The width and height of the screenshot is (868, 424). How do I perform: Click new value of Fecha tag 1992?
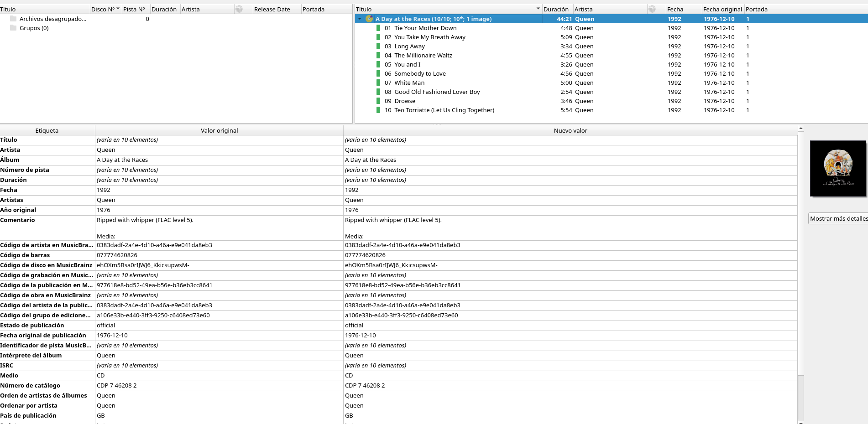(x=570, y=190)
